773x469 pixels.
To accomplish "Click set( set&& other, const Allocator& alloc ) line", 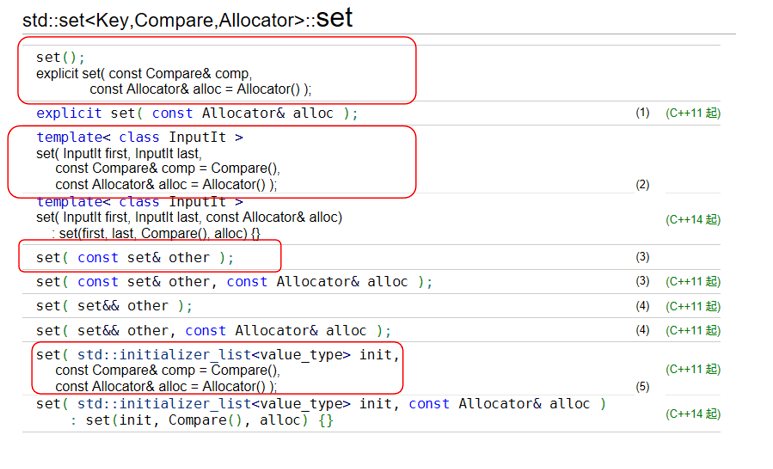I will [x=213, y=330].
